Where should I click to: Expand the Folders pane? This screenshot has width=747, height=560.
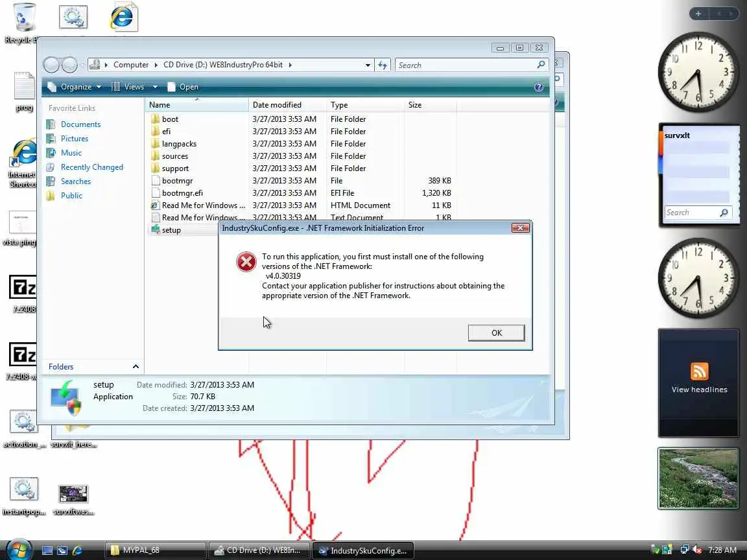(93, 367)
